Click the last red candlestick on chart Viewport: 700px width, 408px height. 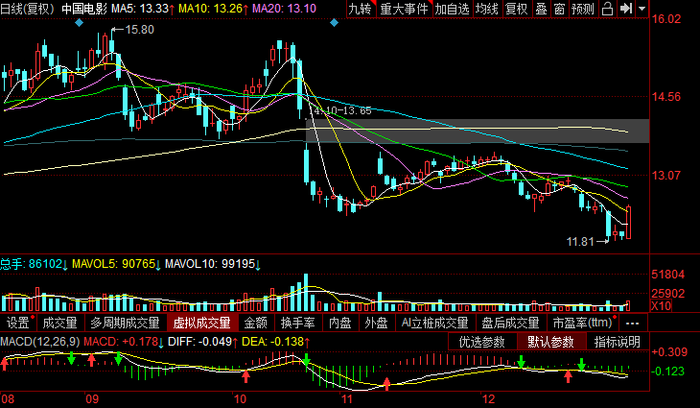click(x=629, y=222)
